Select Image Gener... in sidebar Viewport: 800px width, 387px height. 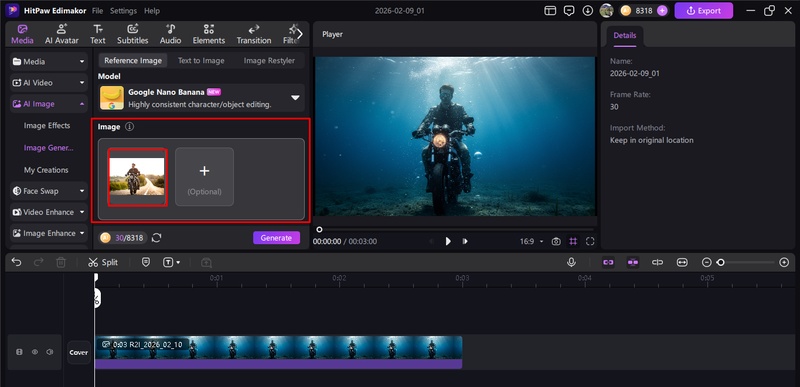48,148
